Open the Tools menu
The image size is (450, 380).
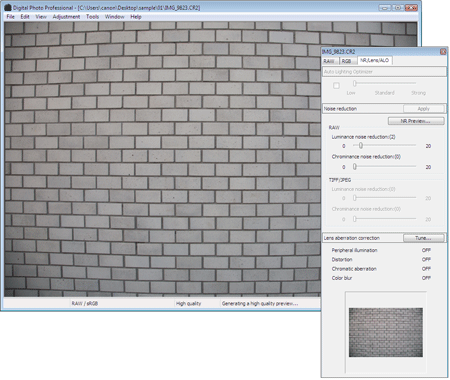pos(92,17)
